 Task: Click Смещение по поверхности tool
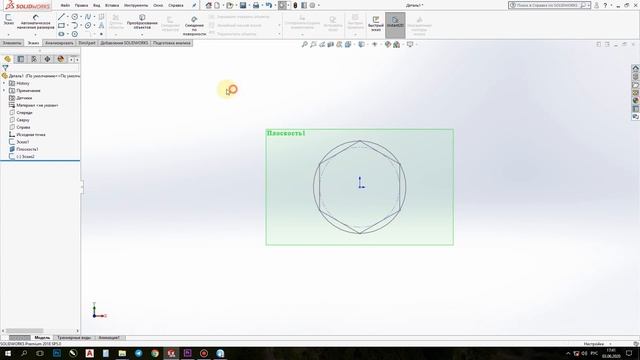tap(194, 25)
